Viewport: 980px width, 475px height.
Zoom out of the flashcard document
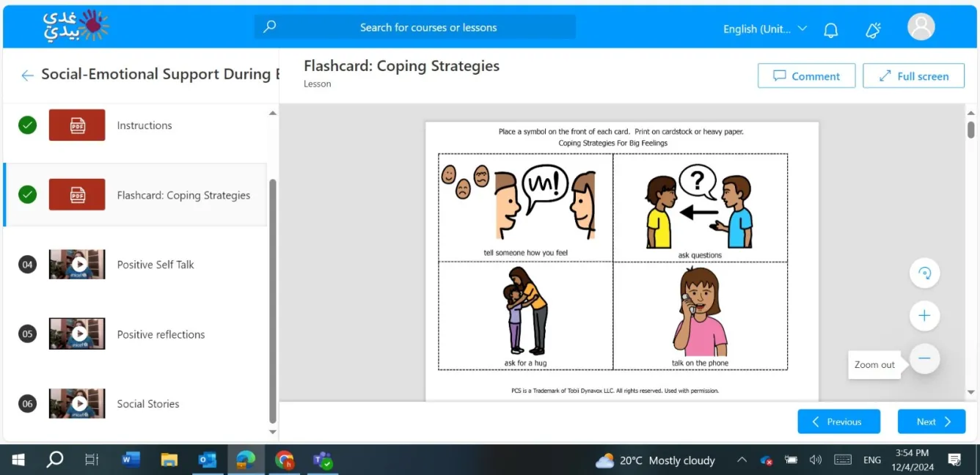pos(924,358)
